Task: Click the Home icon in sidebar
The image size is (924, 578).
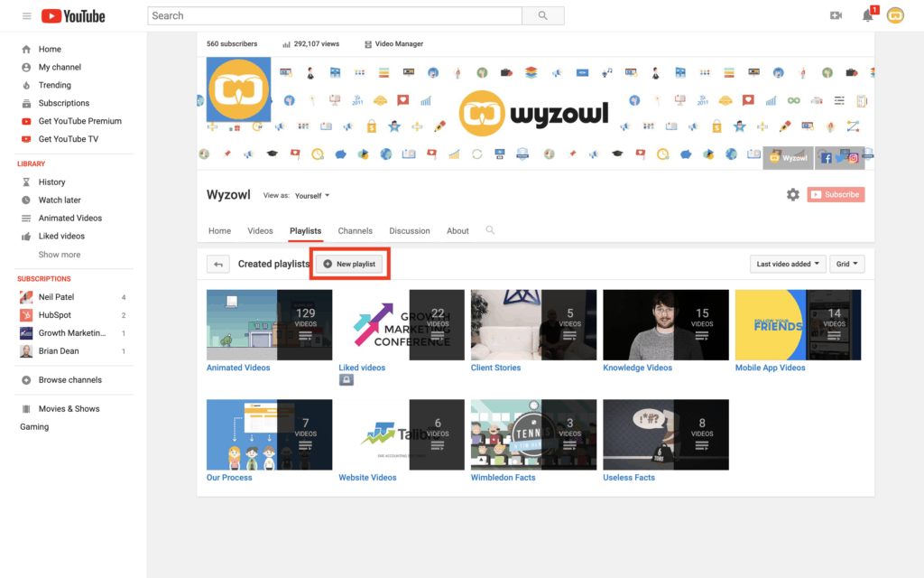Action: click(x=26, y=50)
